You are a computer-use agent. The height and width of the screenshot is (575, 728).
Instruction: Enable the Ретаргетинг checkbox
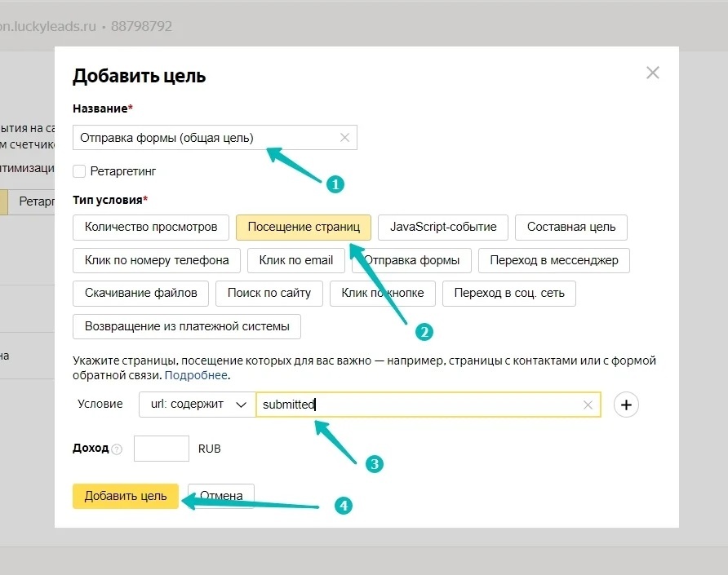[x=79, y=171]
